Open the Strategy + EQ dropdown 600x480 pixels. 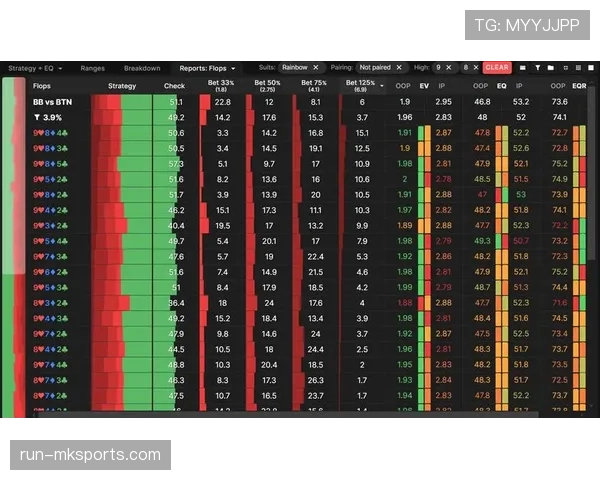tap(35, 68)
